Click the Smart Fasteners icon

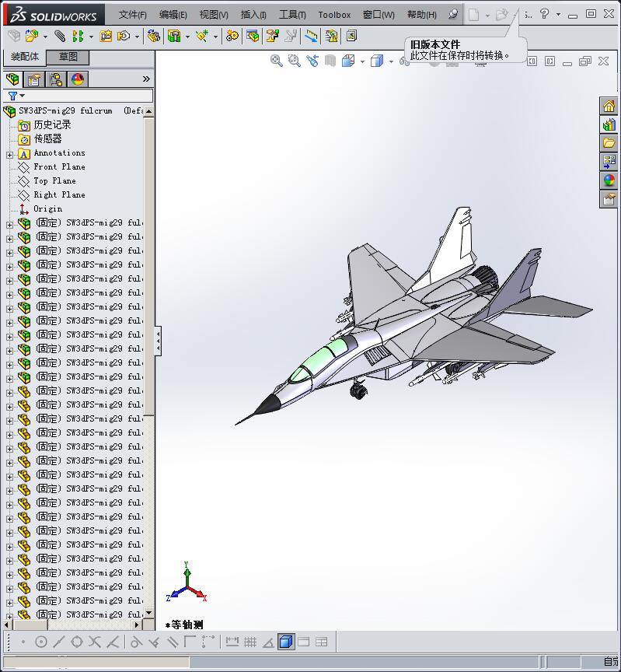pos(106,36)
